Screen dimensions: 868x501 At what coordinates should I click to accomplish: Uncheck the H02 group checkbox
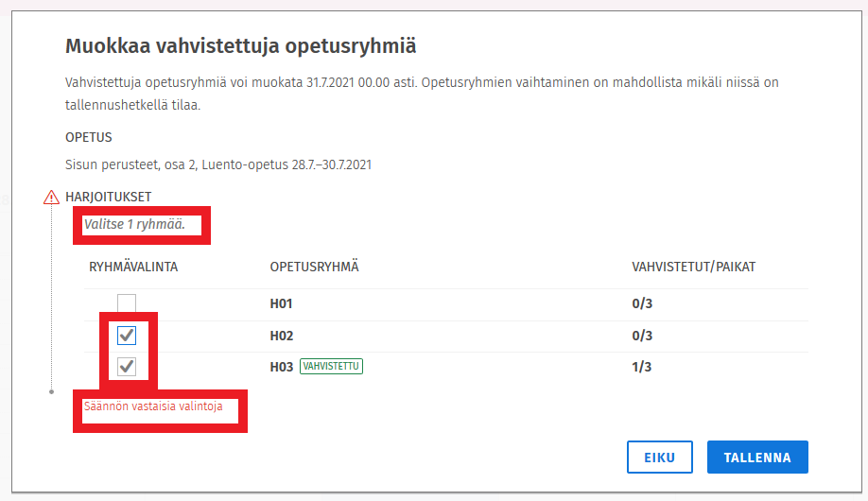click(x=127, y=336)
